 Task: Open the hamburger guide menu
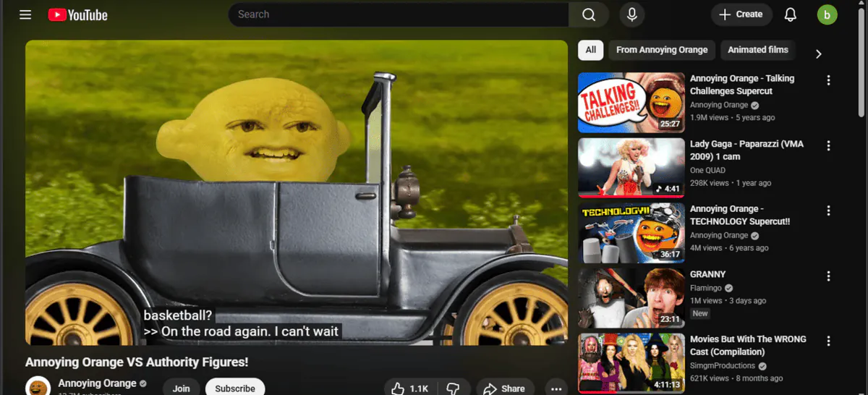25,14
